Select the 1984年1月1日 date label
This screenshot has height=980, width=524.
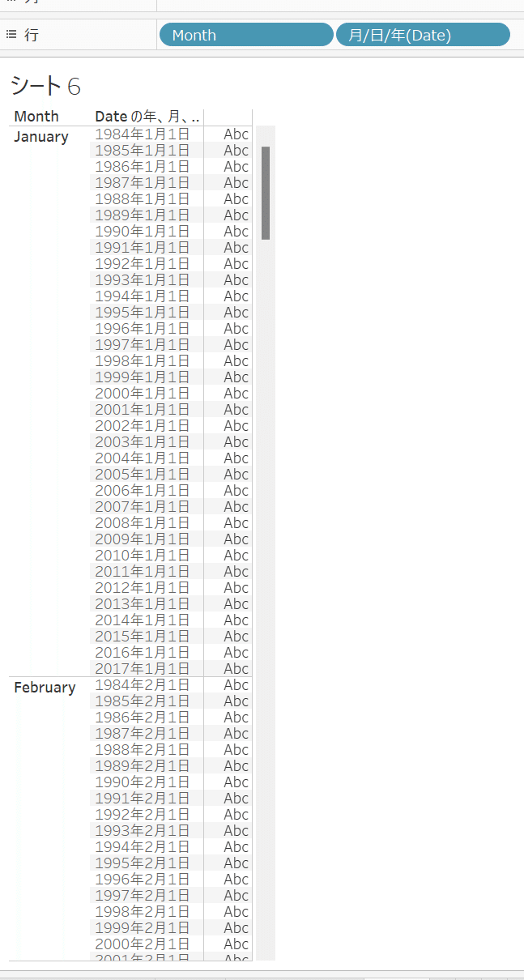tap(143, 134)
